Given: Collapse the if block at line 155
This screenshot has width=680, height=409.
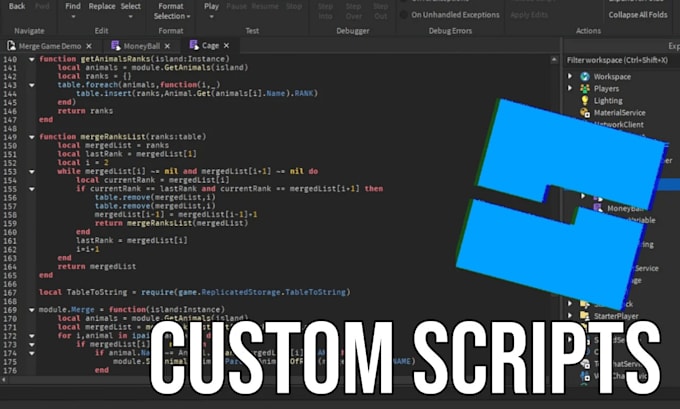Looking at the screenshot, I should click(32, 189).
